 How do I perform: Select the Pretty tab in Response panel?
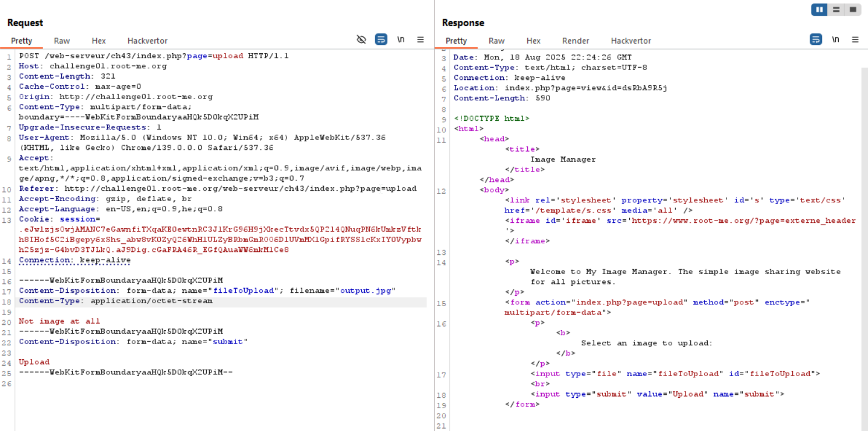[456, 41]
